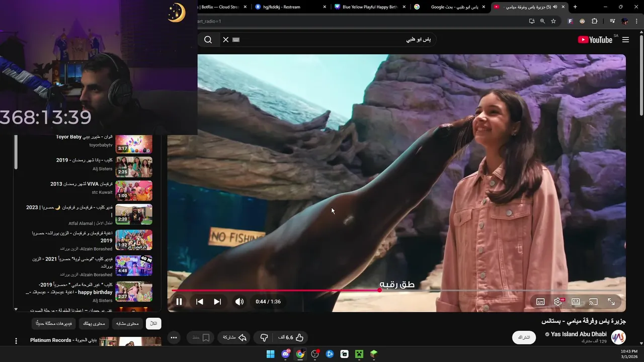644x362 pixels.
Task: Open the Toyor Baby playlist video
Action: point(133,144)
